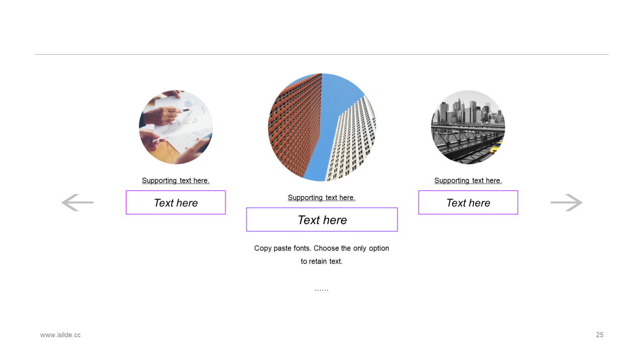This screenshot has height=362, width=644.
Task: Select the horizontal divider line at top
Action: coord(322,54)
